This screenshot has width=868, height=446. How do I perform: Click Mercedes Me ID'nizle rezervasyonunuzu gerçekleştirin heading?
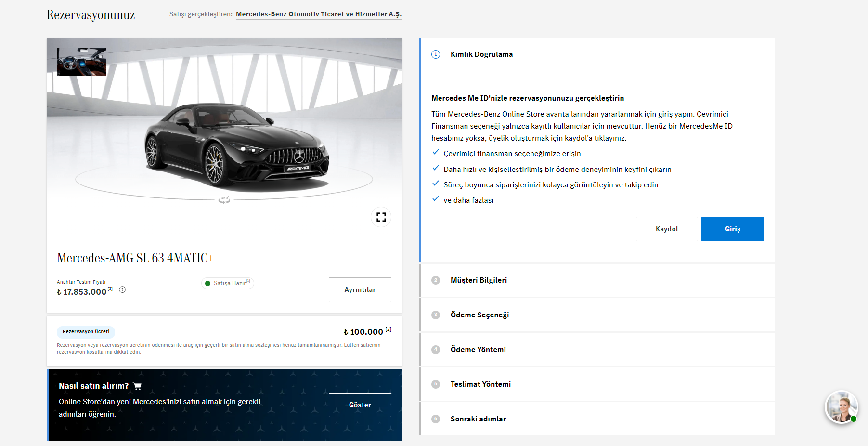pyautogui.click(x=528, y=98)
